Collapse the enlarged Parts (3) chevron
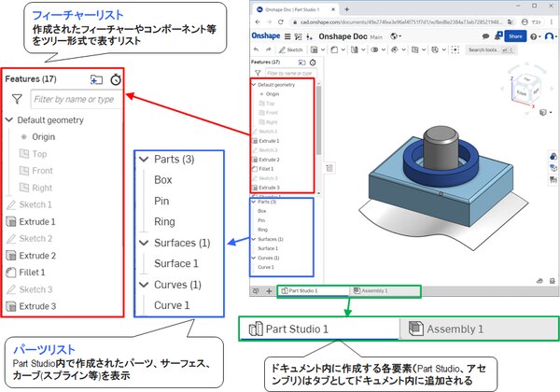 tap(144, 160)
